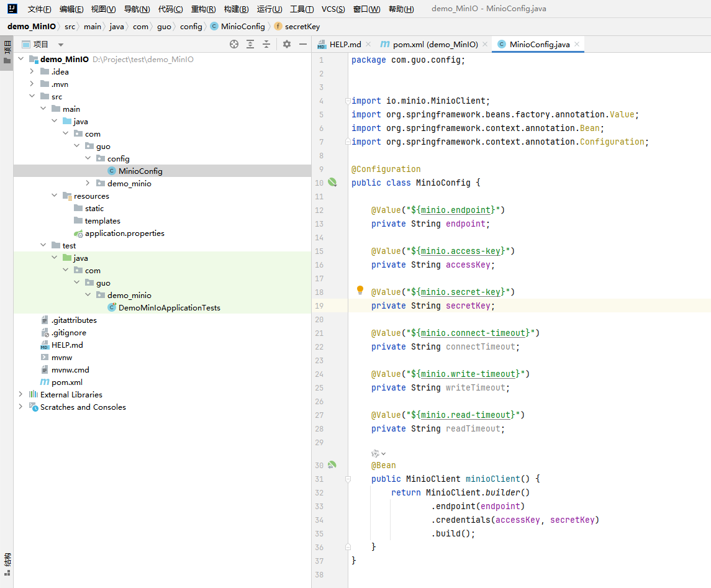Click the locate opened file target icon
711x588 pixels.
click(x=234, y=44)
